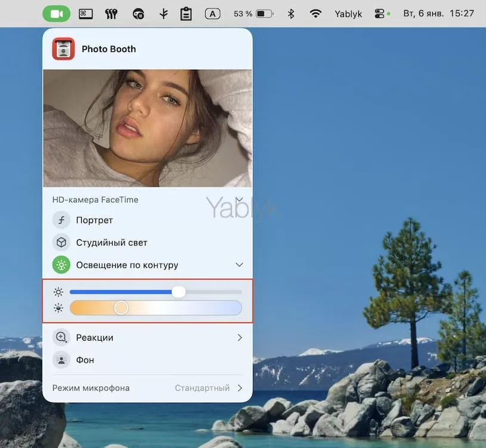
Task: Expand the HD-камера FaceTime camera selector
Action: [x=239, y=199]
